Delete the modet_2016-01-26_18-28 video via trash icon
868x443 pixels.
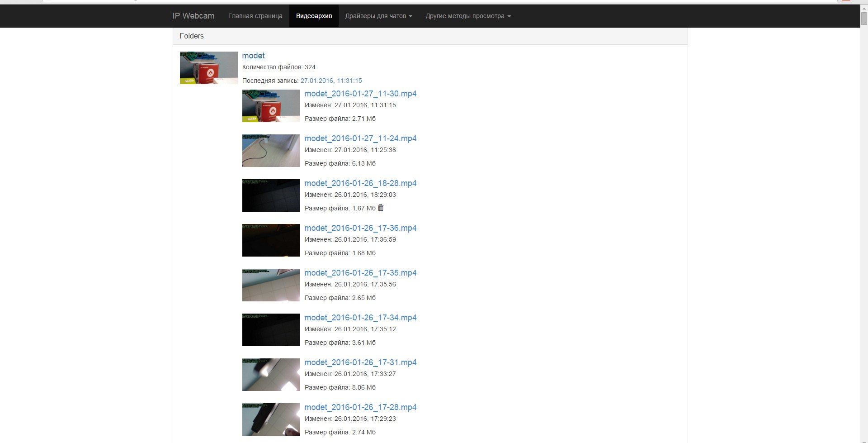tap(381, 208)
